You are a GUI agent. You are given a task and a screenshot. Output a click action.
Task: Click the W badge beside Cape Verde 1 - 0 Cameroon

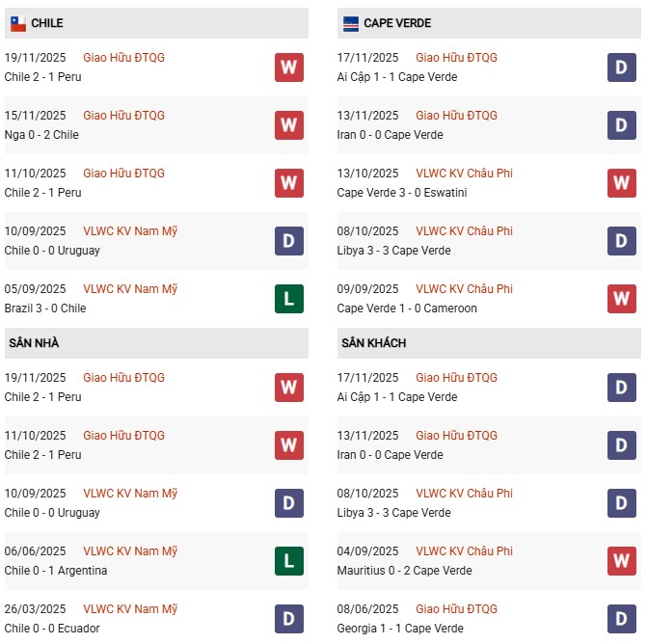[x=622, y=299]
